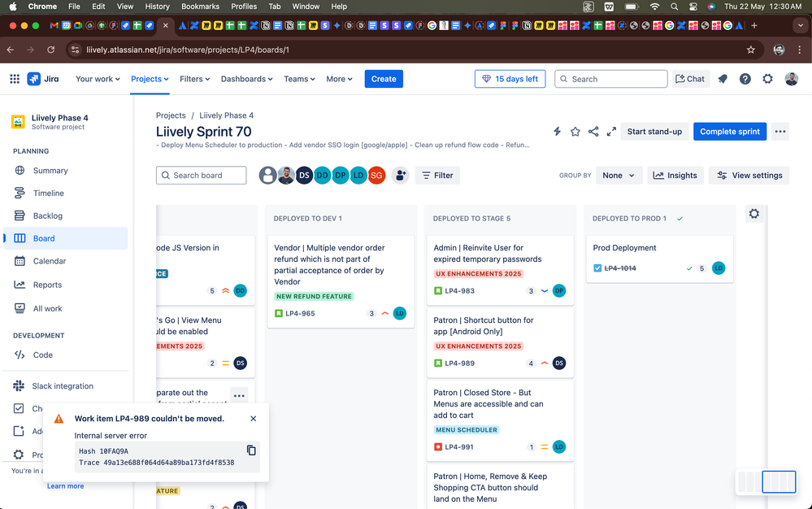
Task: Click the Jira logo home link
Action: (x=43, y=79)
